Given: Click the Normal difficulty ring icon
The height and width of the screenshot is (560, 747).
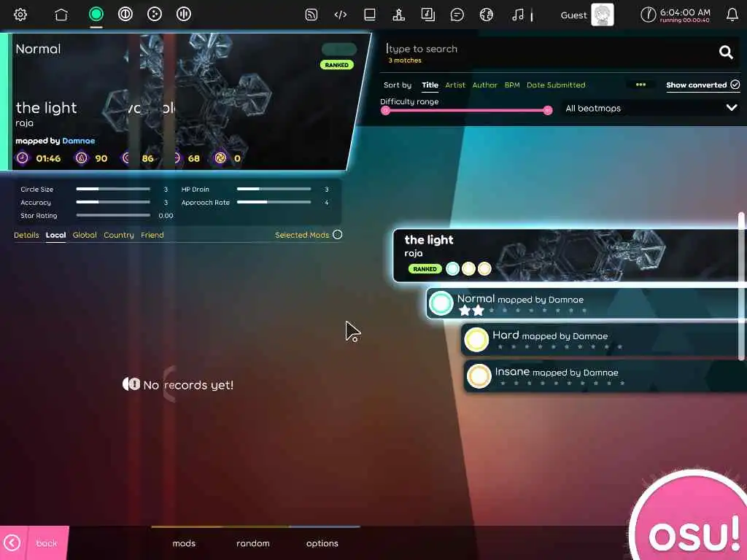Looking at the screenshot, I should coord(441,303).
